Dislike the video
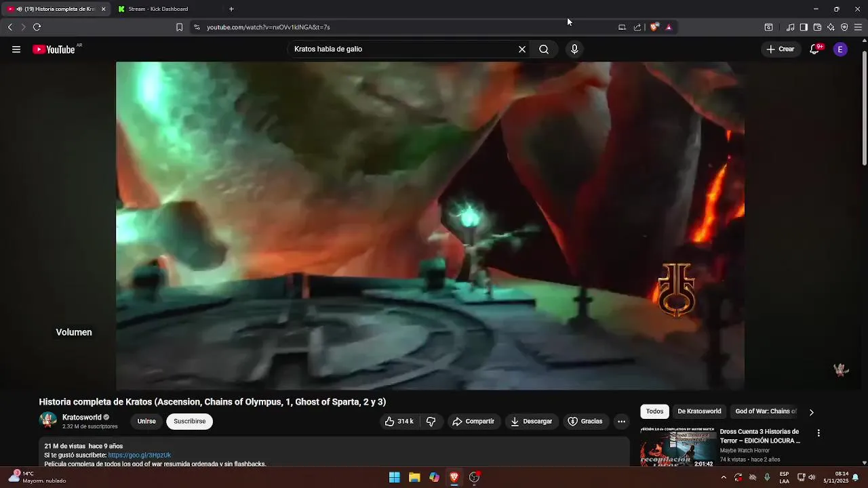This screenshot has height=488, width=868. [431, 422]
